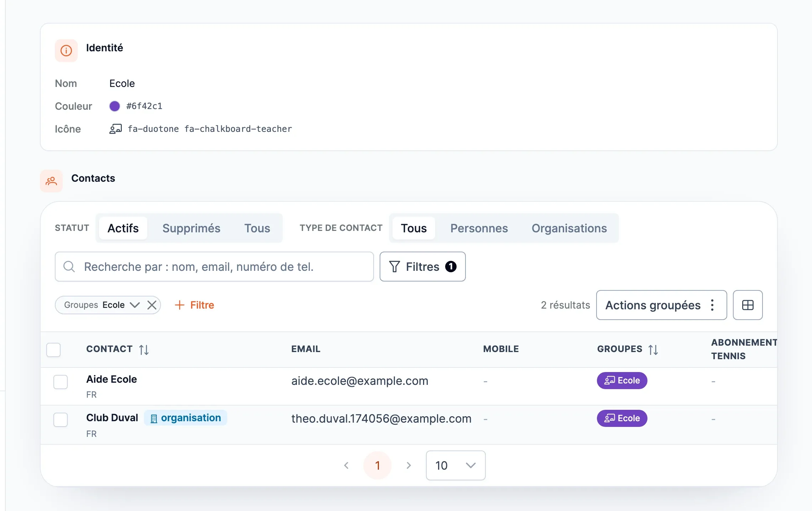The width and height of the screenshot is (812, 511).
Task: Click the Identité info icon
Action: pyautogui.click(x=66, y=51)
